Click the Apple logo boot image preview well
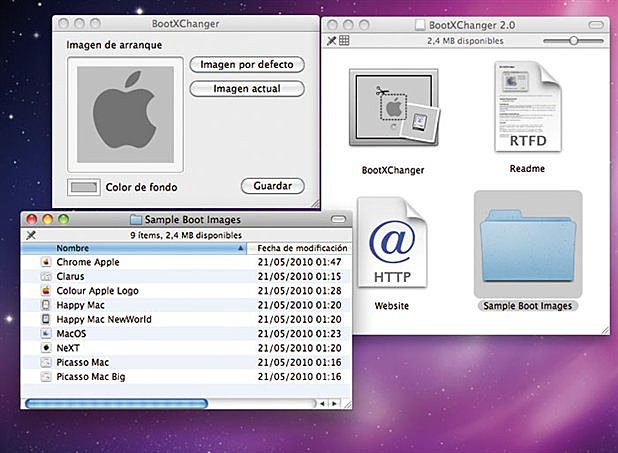The image size is (618, 453). pyautogui.click(x=125, y=114)
